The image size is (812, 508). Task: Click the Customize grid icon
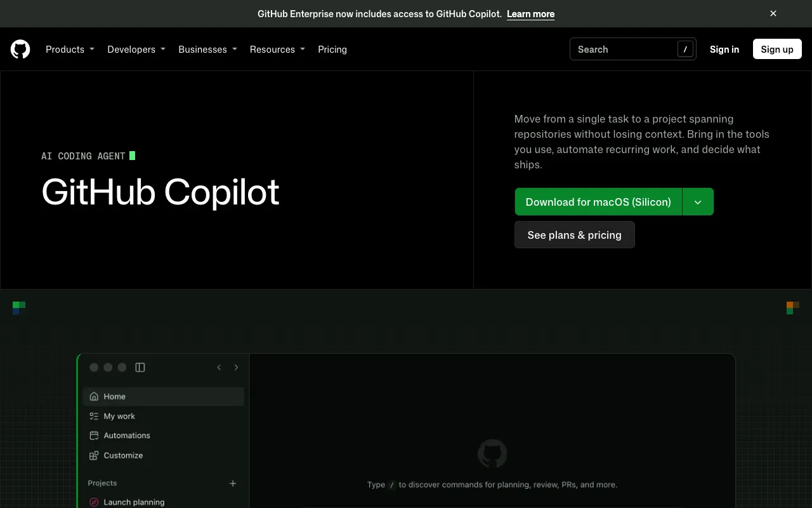[x=94, y=455]
